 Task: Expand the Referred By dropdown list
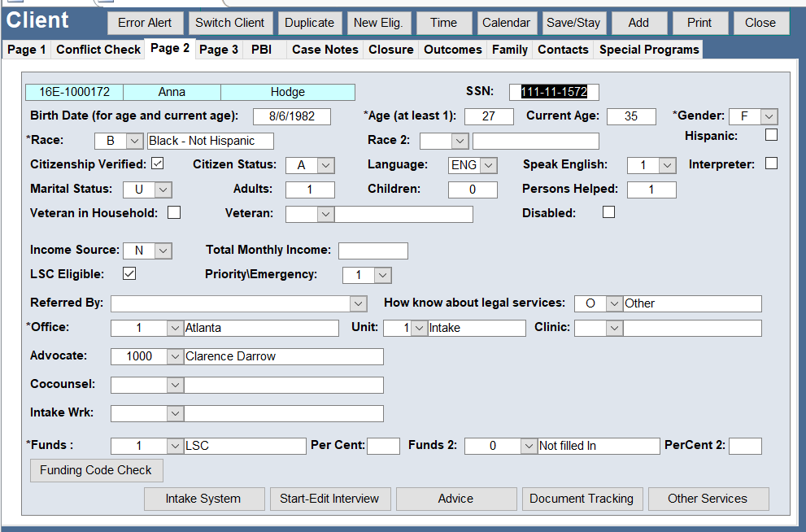click(x=358, y=303)
